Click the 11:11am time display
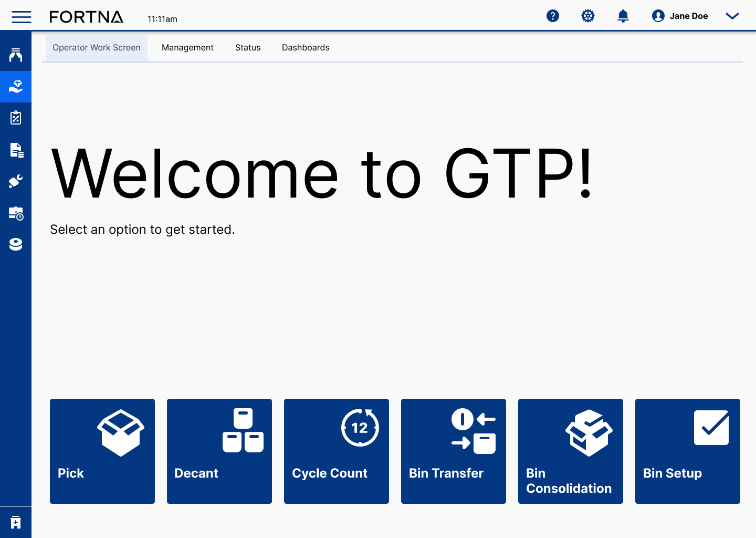 (162, 19)
